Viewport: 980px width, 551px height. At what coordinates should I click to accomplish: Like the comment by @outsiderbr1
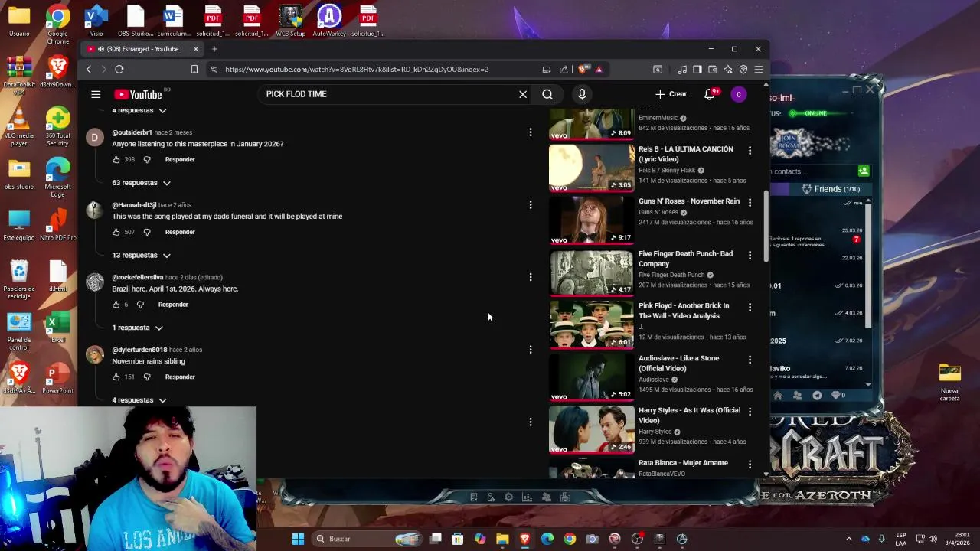coord(116,160)
